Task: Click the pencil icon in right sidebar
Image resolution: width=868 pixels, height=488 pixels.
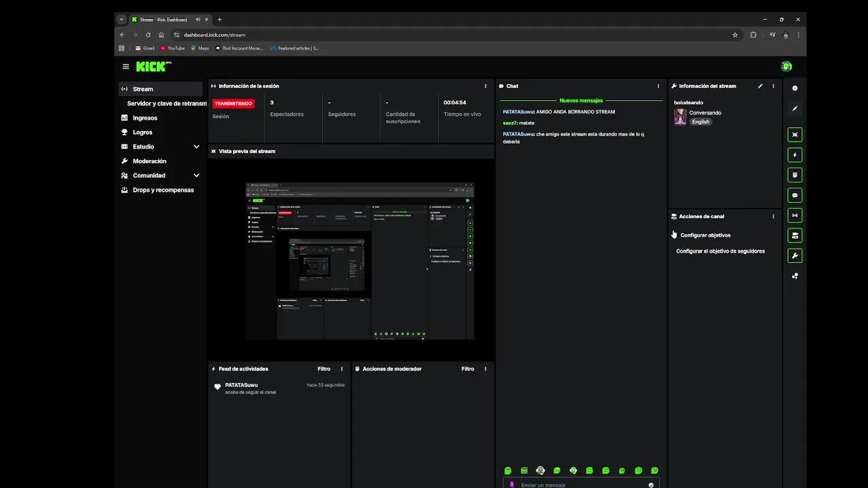Action: pos(795,108)
